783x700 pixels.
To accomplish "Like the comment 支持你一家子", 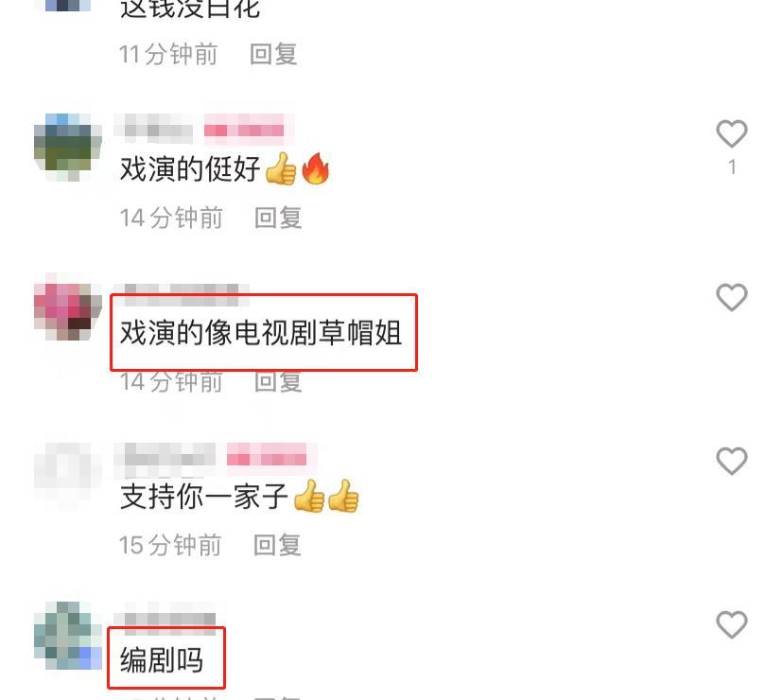I will tap(732, 460).
